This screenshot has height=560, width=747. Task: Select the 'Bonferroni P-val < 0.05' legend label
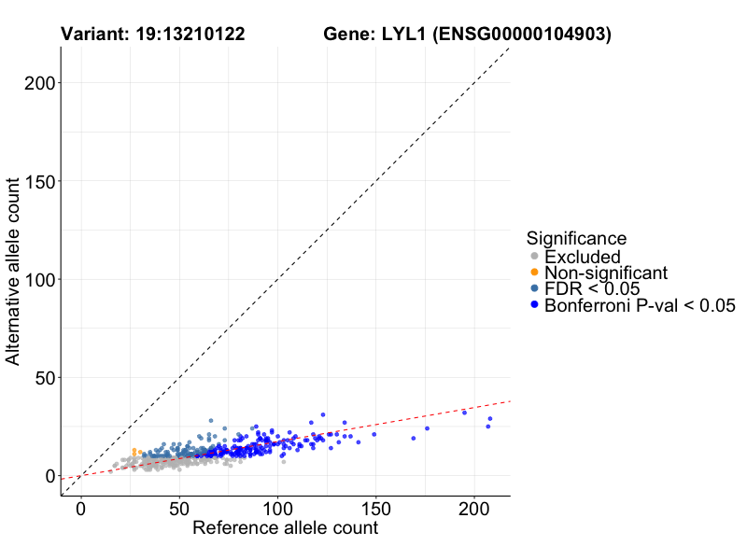tap(640, 304)
